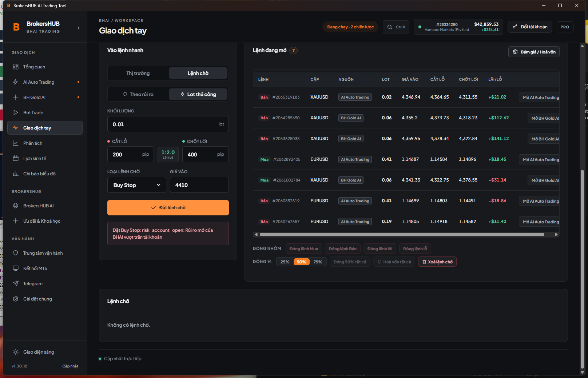Expand the Buy Stop order type dropdown
Image resolution: width=588 pixels, height=378 pixels.
coord(137,185)
